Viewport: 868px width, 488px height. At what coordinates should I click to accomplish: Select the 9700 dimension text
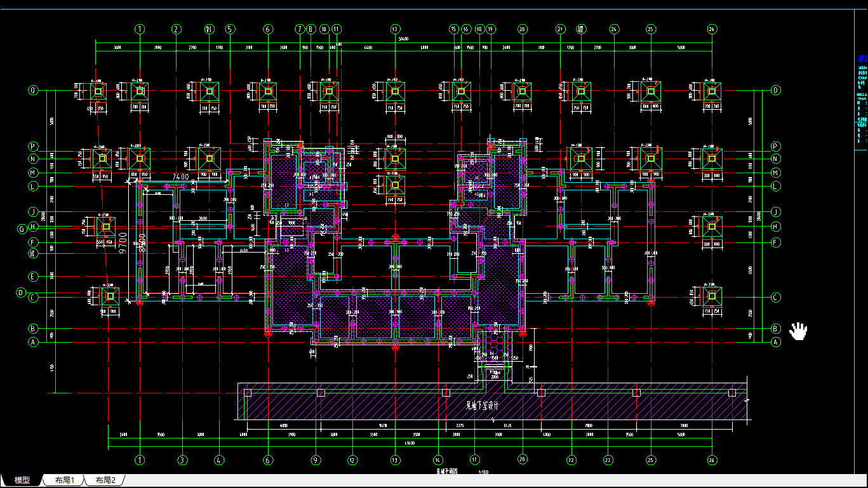(123, 242)
